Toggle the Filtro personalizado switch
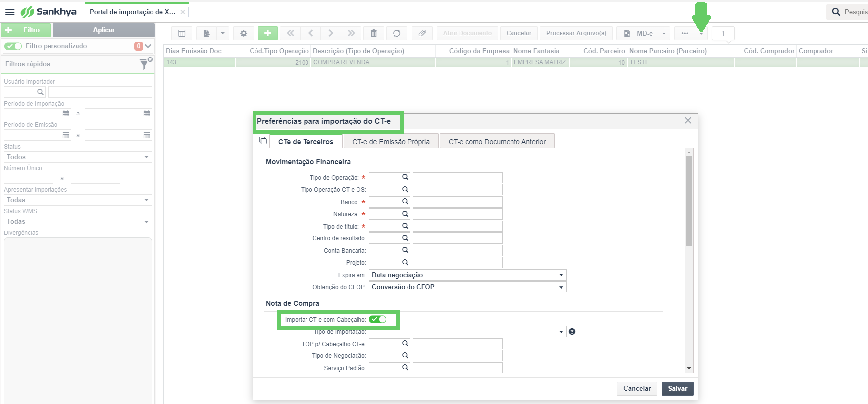 (x=13, y=46)
